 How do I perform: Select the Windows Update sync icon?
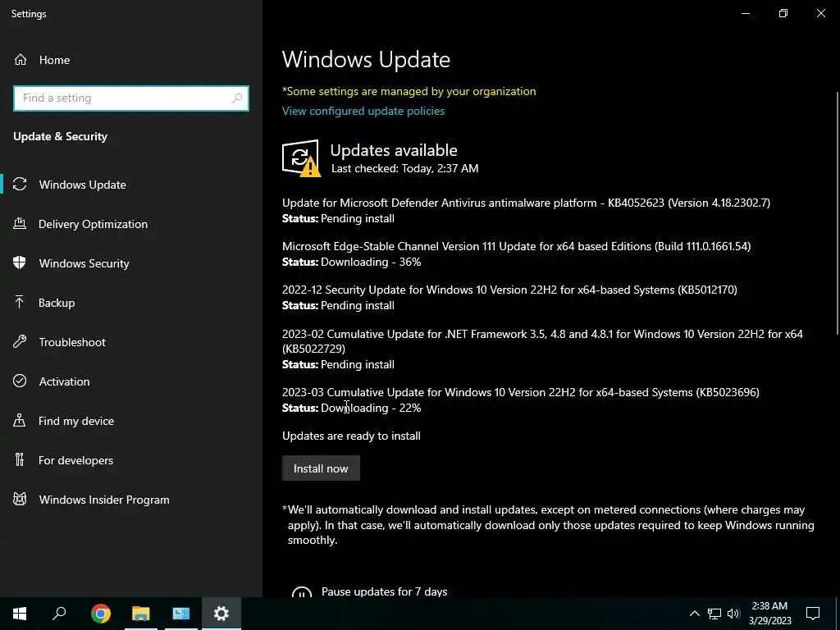point(20,185)
